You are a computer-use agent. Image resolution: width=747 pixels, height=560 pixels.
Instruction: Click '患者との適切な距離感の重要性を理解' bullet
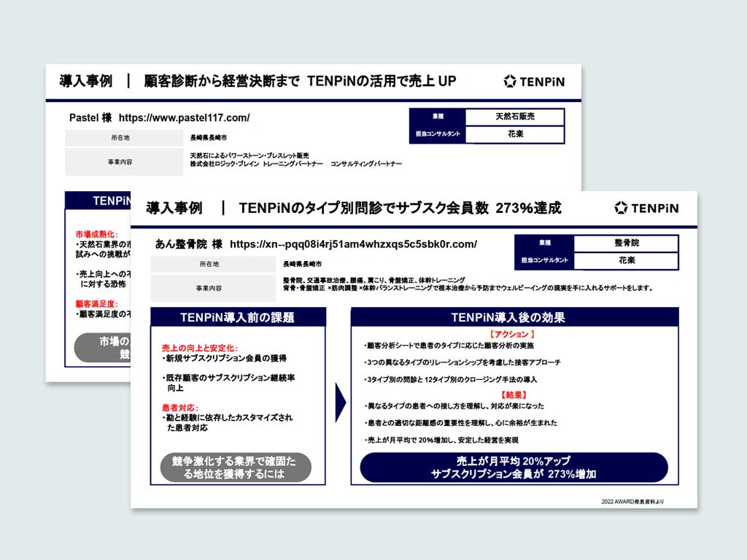point(461,423)
